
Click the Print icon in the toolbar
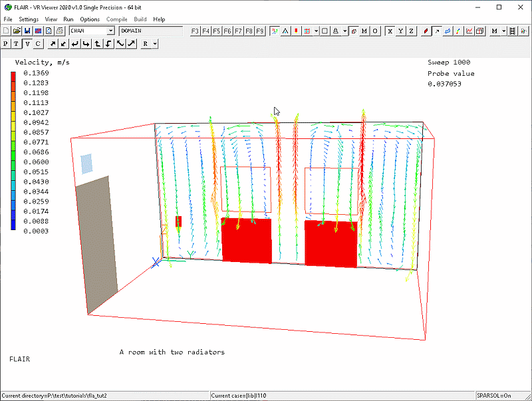click(x=59, y=31)
